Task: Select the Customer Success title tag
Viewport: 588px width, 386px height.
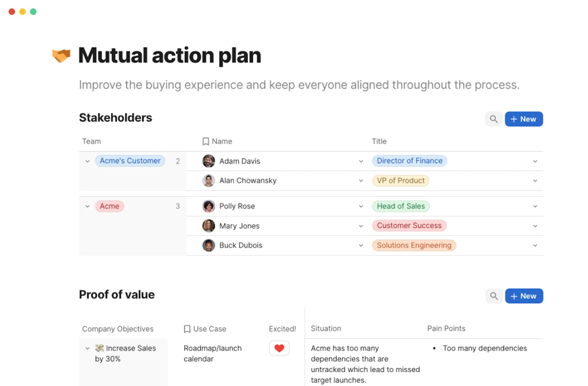Action: tap(409, 226)
